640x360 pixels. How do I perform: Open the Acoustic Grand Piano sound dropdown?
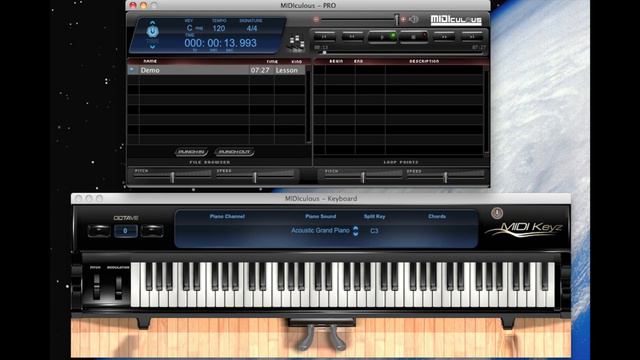[324, 231]
